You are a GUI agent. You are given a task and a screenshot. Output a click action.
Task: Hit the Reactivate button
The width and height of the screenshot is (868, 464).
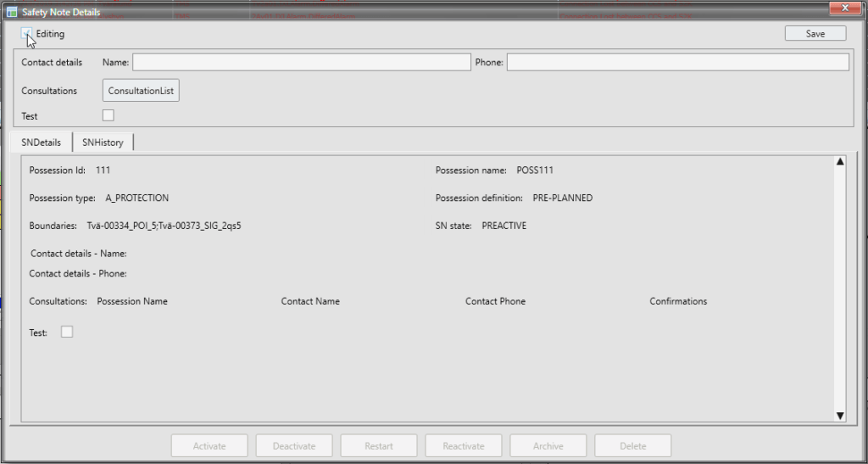[464, 446]
